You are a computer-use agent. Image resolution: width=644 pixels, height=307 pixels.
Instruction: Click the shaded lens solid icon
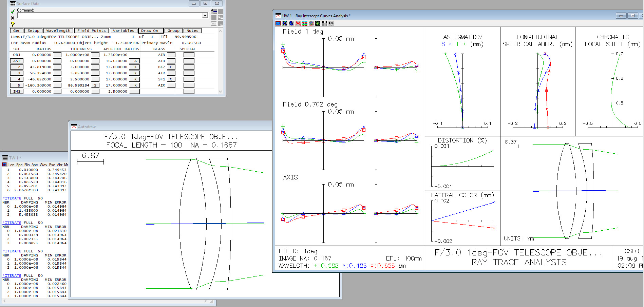pyautogui.click(x=291, y=23)
